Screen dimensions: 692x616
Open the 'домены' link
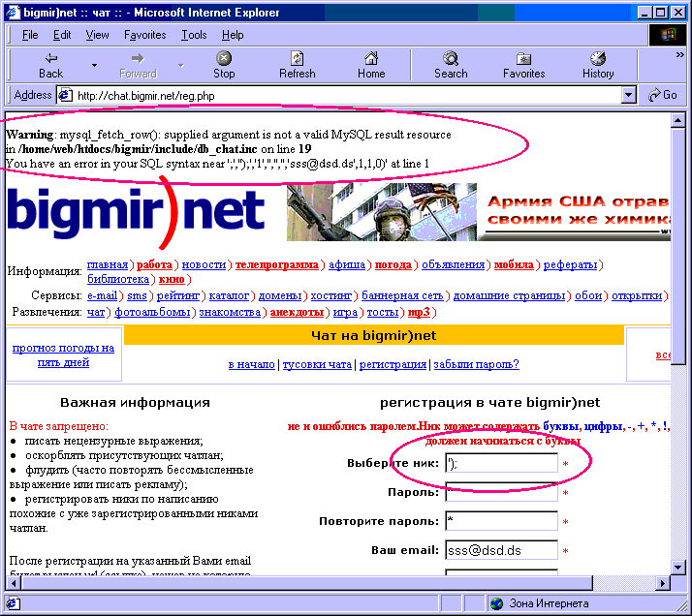coord(280,295)
